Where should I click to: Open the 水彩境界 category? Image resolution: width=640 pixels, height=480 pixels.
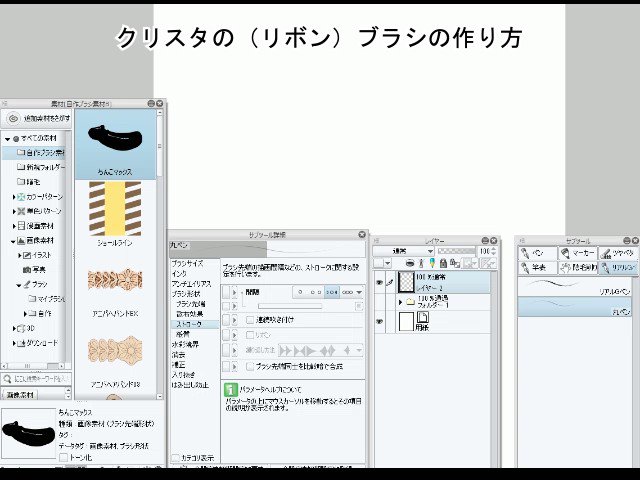(184, 345)
